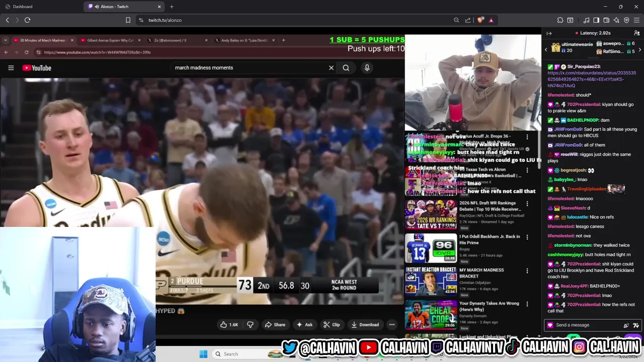Screen dimensions: 644x362
Task: Open 2026 NFL Draft WR Rankings thumbnail
Action: click(x=431, y=215)
